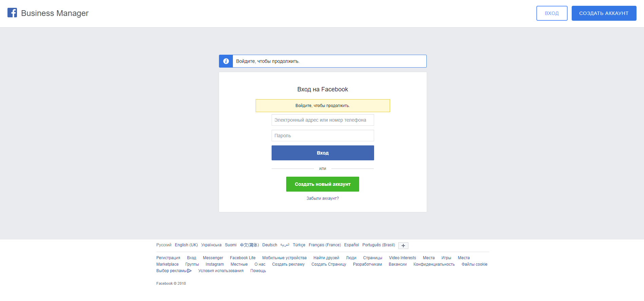The width and height of the screenshot is (644, 301).
Task: Switch language to English (UK)
Action: 186,245
